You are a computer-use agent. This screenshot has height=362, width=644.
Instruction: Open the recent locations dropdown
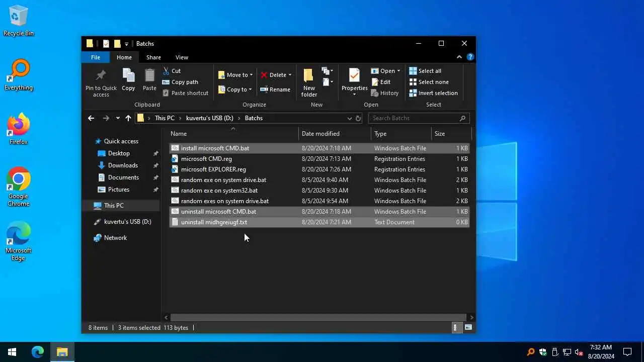pyautogui.click(x=118, y=118)
